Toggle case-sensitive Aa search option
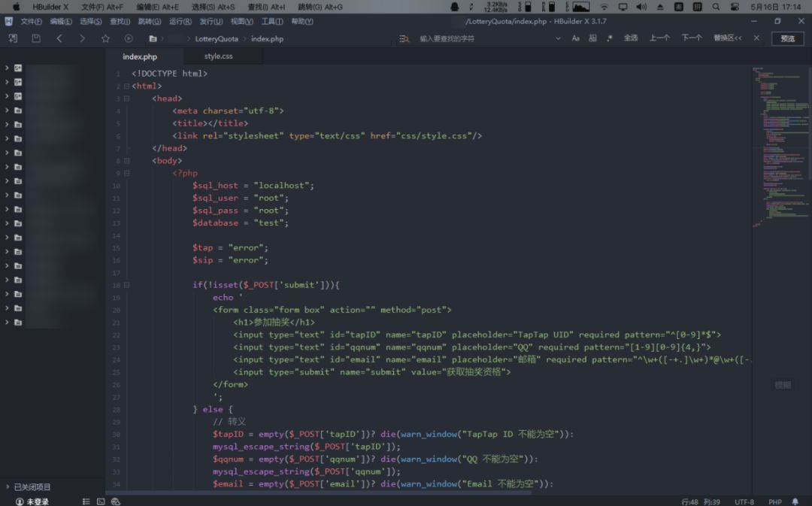 (576, 38)
